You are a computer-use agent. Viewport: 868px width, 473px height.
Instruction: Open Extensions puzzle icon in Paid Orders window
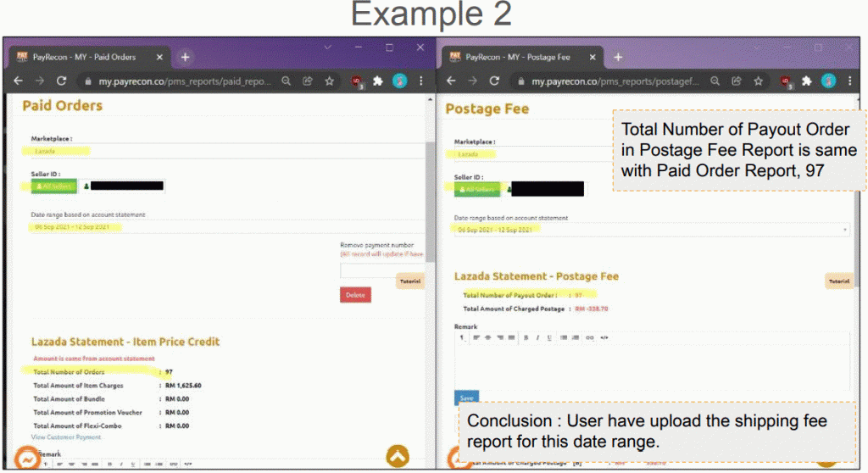(x=377, y=81)
